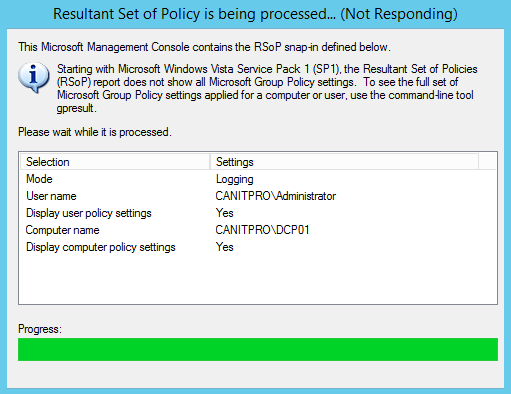Select the Mode row label
Viewport: 511px width, 394px height.
39,179
